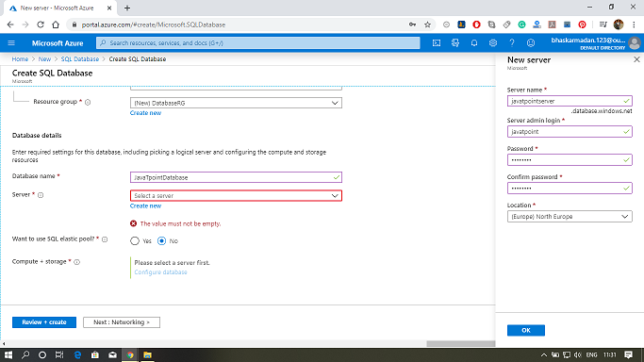Open Microsoft Edge from taskbar
The image size is (644, 362).
77,355
